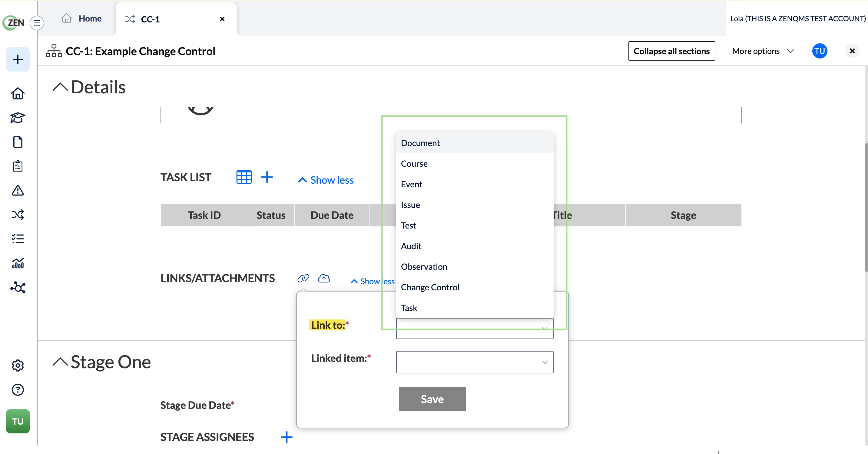Click the add link chain icon
This screenshot has width=868, height=454.
coord(303,278)
